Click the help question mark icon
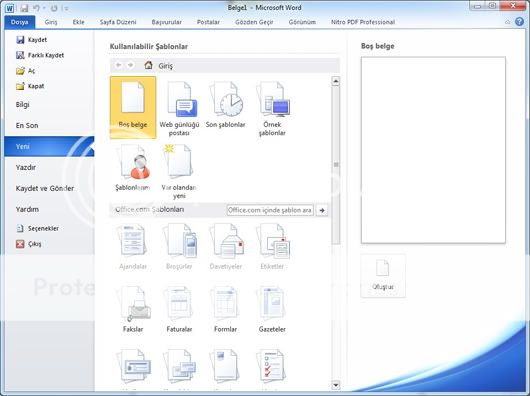The height and width of the screenshot is (396, 530). tap(520, 22)
